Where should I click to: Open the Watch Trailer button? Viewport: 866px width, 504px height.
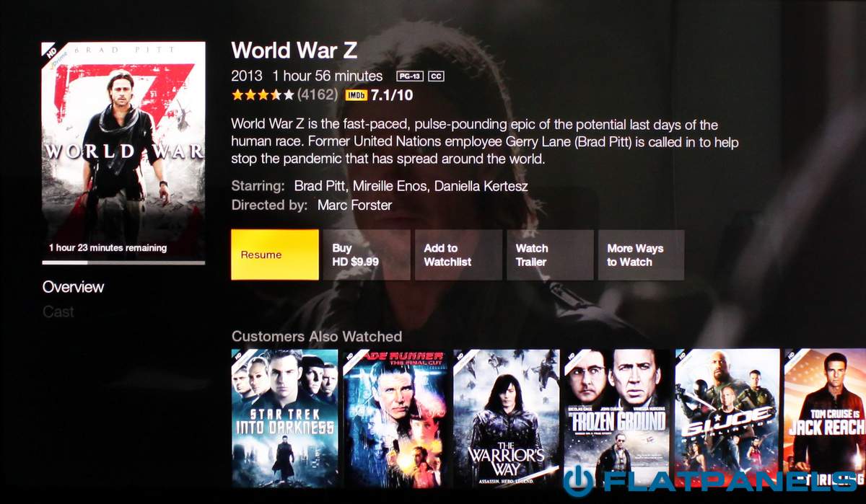pyautogui.click(x=550, y=255)
